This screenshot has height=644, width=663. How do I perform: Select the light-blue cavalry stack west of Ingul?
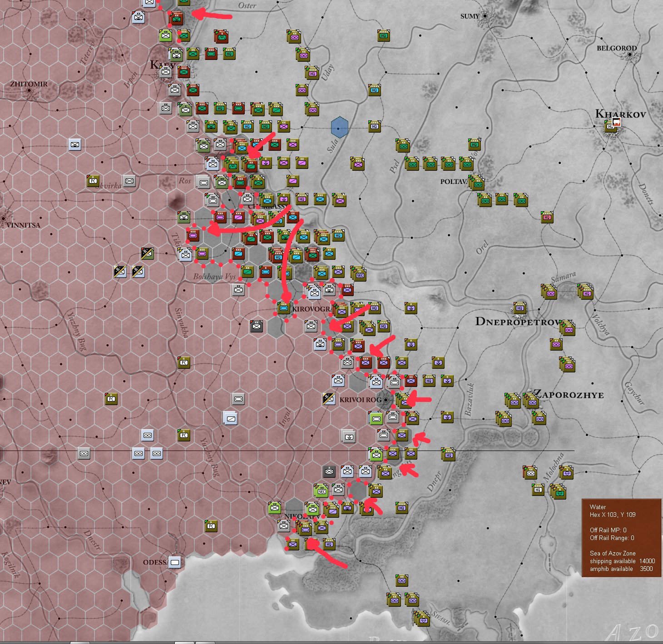(x=230, y=417)
